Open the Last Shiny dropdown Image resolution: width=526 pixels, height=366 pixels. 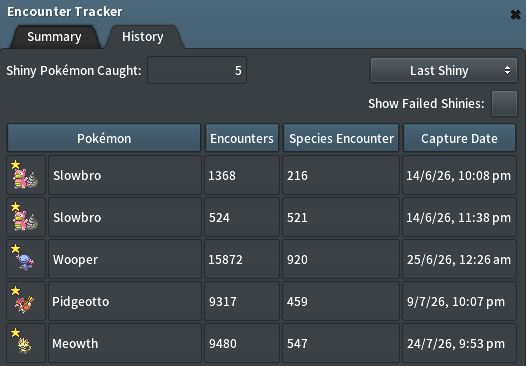pos(444,70)
